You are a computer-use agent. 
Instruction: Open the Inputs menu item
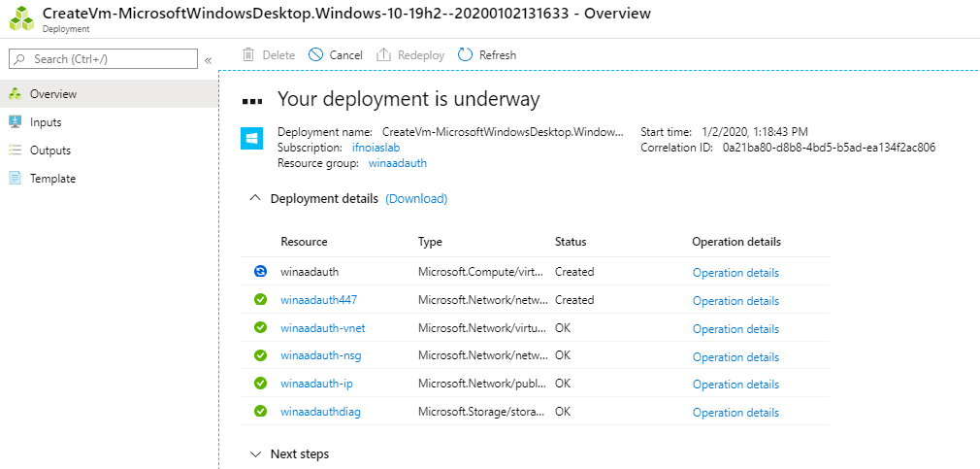(x=46, y=122)
